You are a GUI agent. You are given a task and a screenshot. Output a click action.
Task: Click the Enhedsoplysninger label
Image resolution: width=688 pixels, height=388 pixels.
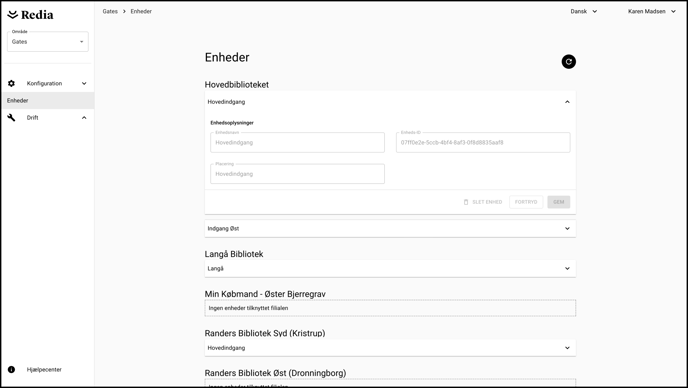tap(232, 123)
